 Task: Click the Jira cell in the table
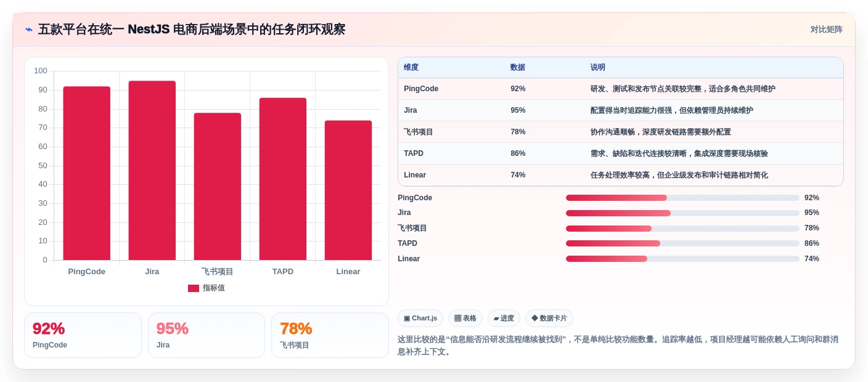(x=411, y=110)
